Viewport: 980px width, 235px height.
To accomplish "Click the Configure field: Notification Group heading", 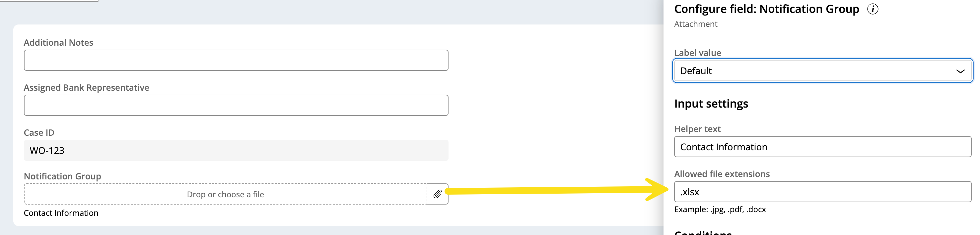I will tap(766, 9).
